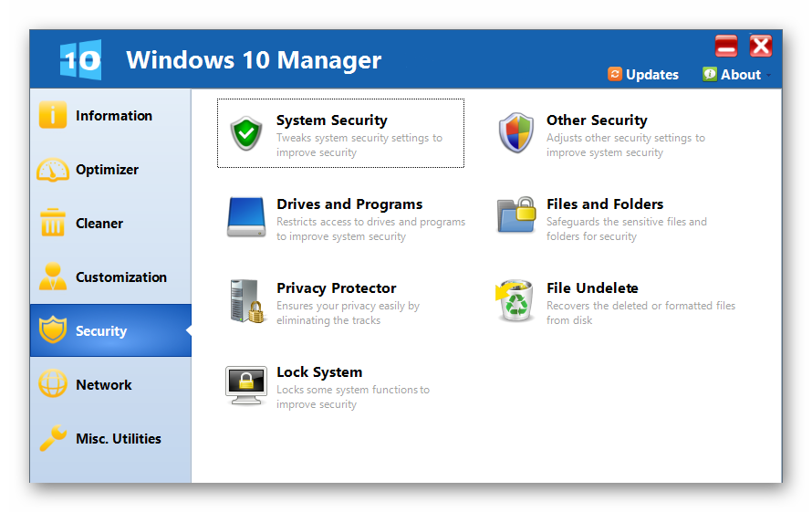Click the File Undelete recycle bin icon
Viewport: 812px width, 512px height.
coord(515,301)
